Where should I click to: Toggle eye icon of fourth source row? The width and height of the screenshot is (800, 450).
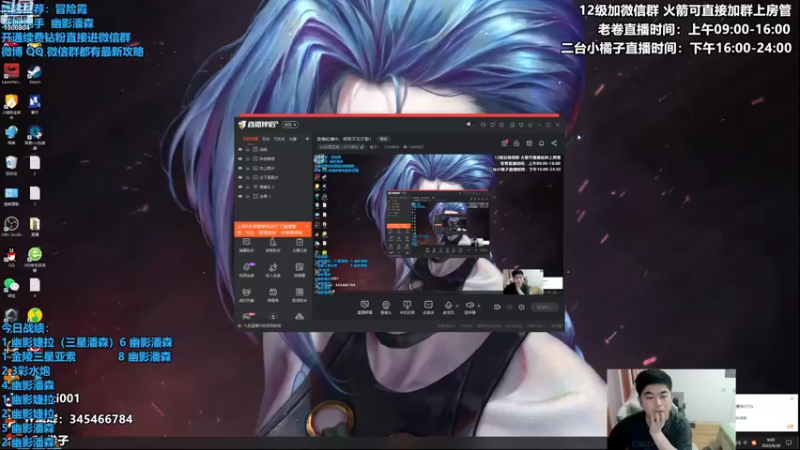pos(240,177)
